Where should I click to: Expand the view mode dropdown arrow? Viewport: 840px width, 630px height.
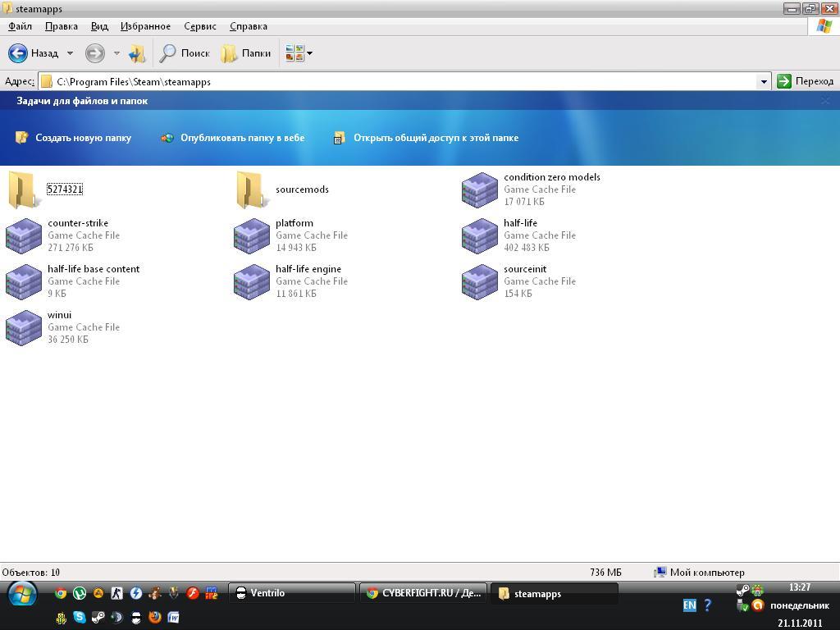pyautogui.click(x=309, y=53)
